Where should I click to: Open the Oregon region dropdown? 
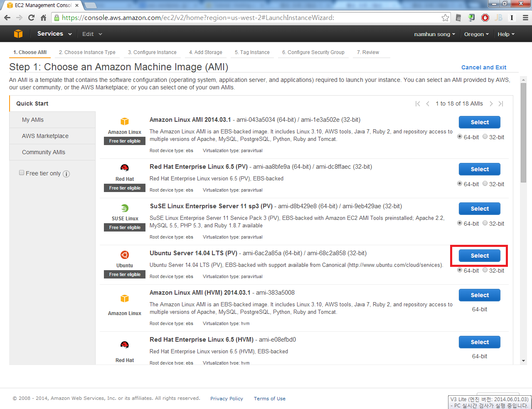476,34
